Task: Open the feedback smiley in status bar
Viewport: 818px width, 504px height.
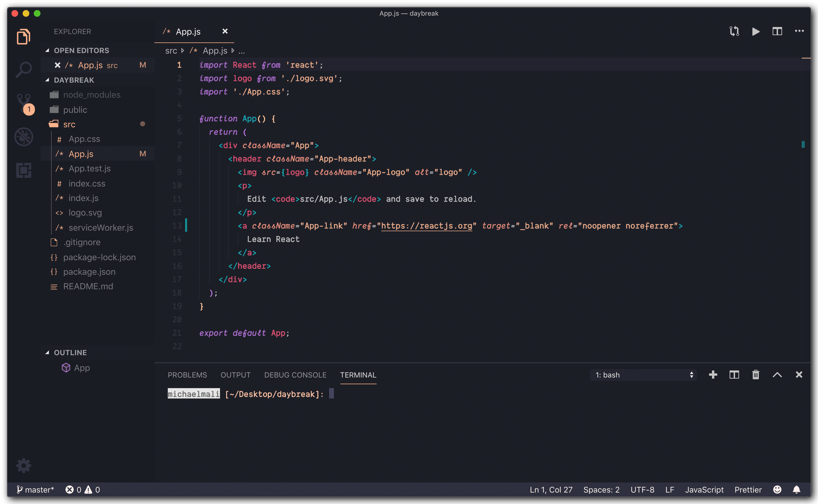Action: tap(777, 489)
